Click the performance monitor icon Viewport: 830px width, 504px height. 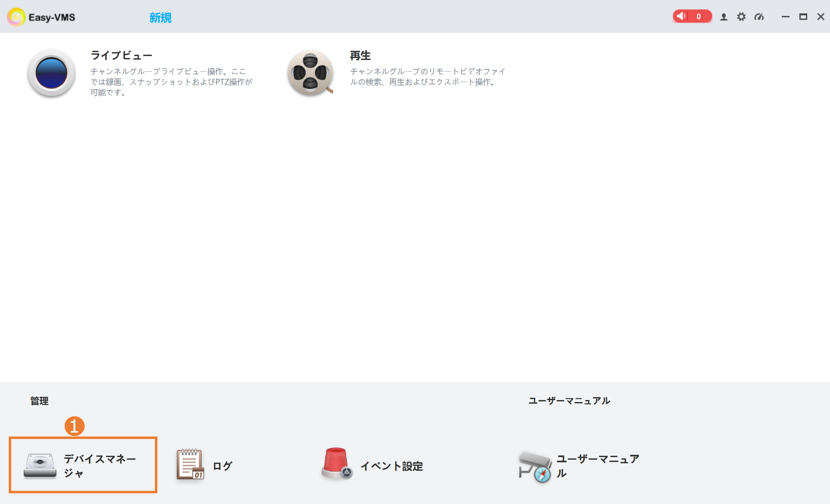tap(759, 17)
